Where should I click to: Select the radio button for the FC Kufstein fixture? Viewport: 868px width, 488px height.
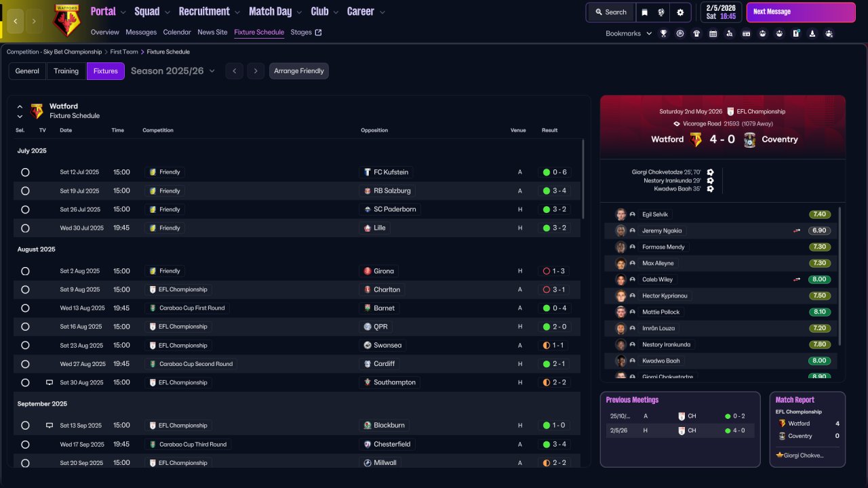coord(25,172)
